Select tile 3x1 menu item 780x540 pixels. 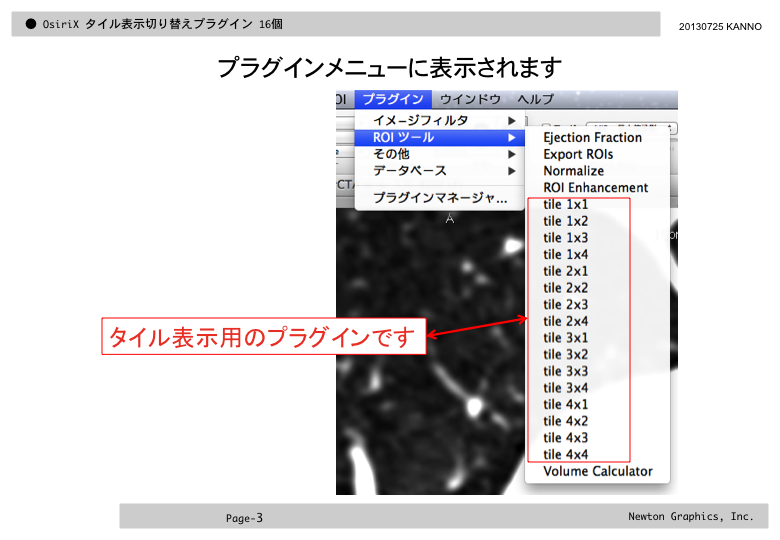565,338
